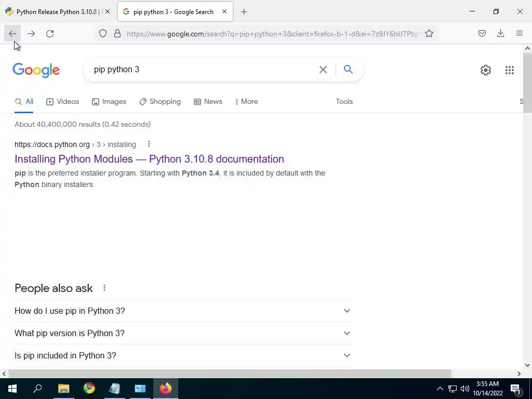This screenshot has height=399, width=532.
Task: Switch to Python Release Python 3.10.8 tab
Action: [58, 11]
